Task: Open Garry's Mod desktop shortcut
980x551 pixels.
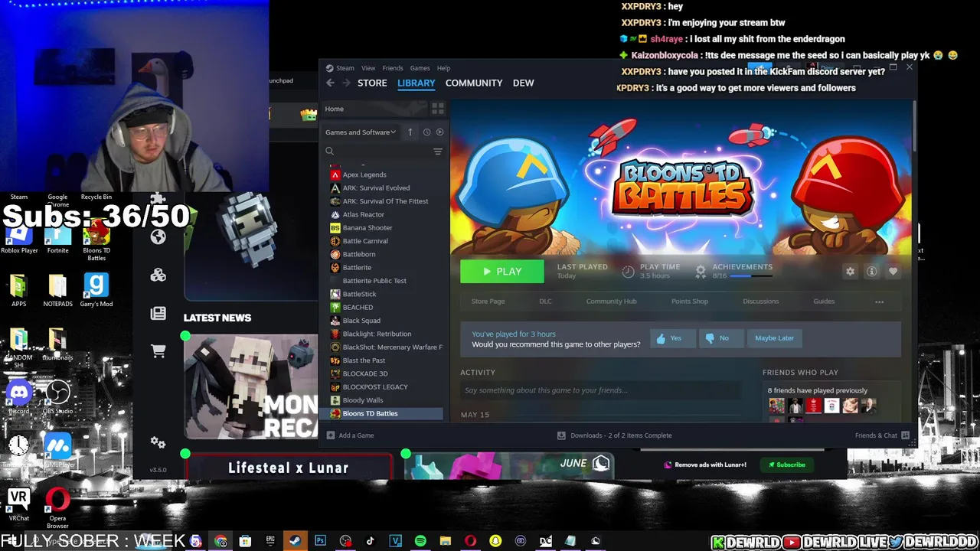Action: click(96, 289)
